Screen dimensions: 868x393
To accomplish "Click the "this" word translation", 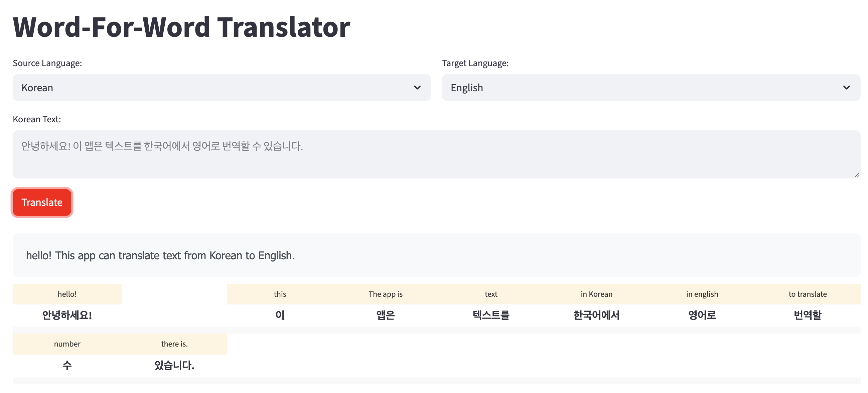I will click(x=280, y=294).
